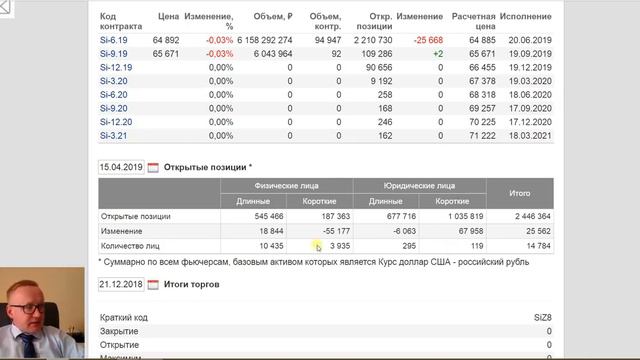The width and height of the screenshot is (640, 360).
Task: Click the 'Объем, ₽' column header
Action: click(x=273, y=16)
